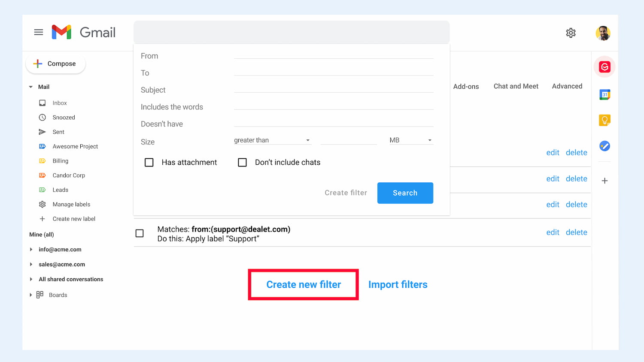Open Google Calendar in the side panel
This screenshot has height=362, width=644.
(605, 94)
